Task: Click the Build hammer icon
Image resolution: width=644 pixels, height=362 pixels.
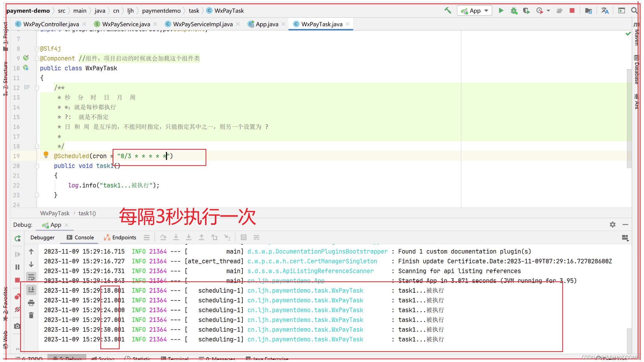Action: tap(448, 11)
